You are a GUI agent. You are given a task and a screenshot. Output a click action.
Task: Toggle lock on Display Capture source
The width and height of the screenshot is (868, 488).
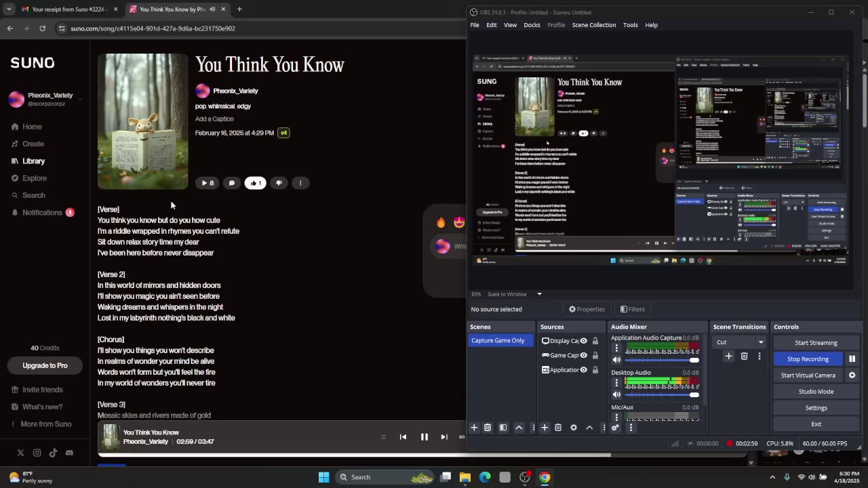point(595,341)
